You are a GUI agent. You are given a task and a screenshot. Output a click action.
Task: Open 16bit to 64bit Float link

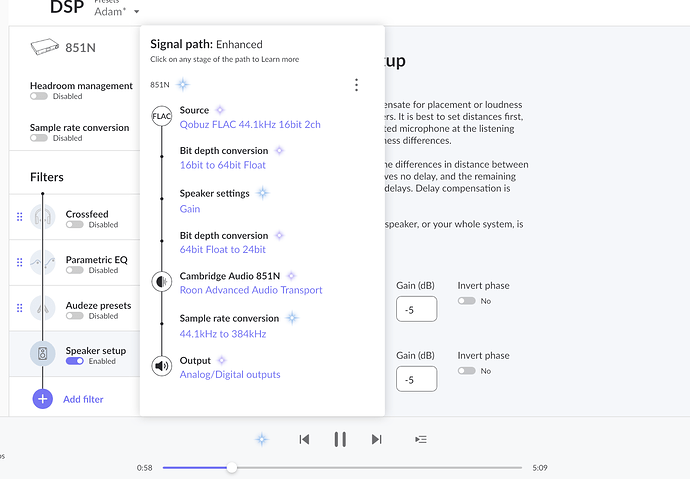coord(223,165)
